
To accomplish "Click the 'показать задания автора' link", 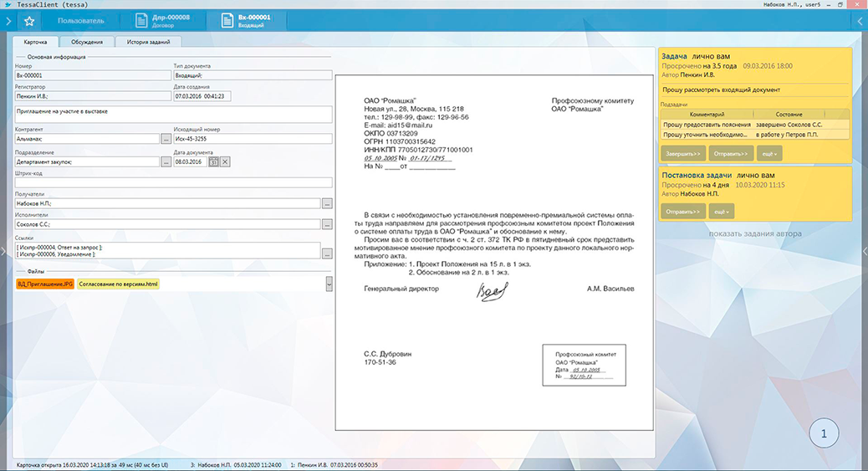I will [754, 233].
